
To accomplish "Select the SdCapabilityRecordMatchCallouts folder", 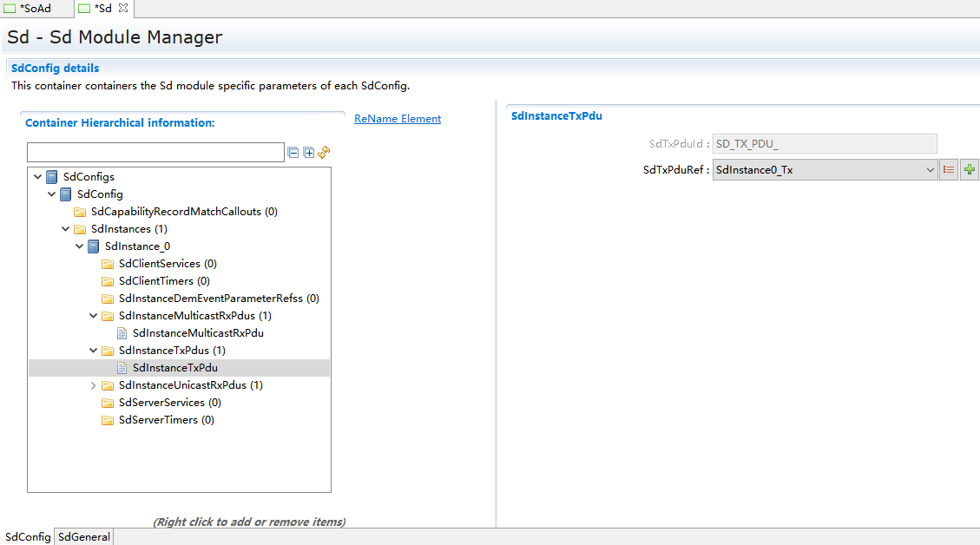I will click(x=184, y=212).
